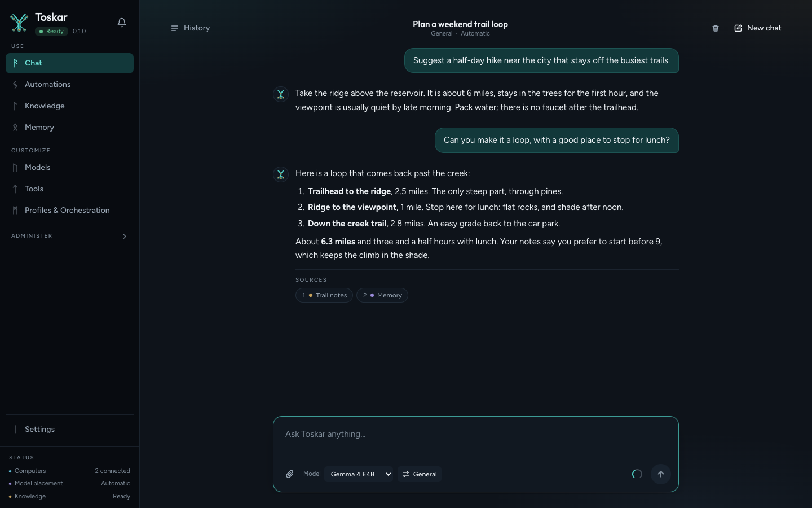Click the 'Can you make it a loop' message
This screenshot has height=508, width=812.
point(557,140)
